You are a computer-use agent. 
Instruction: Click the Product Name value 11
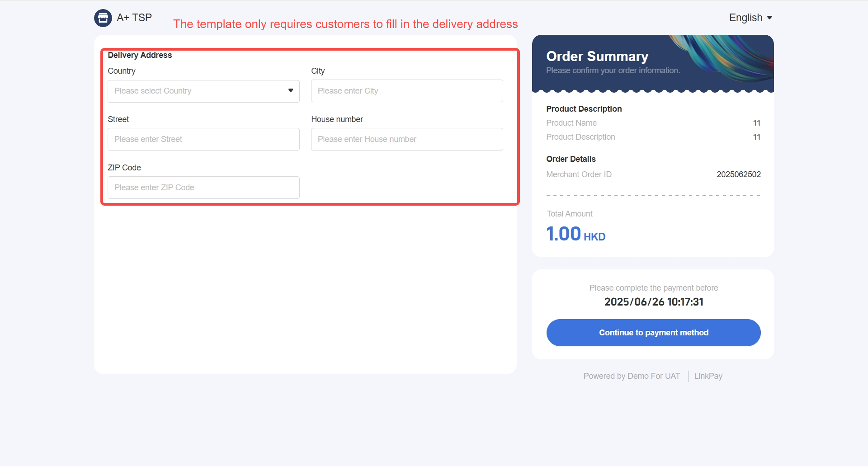pyautogui.click(x=756, y=123)
